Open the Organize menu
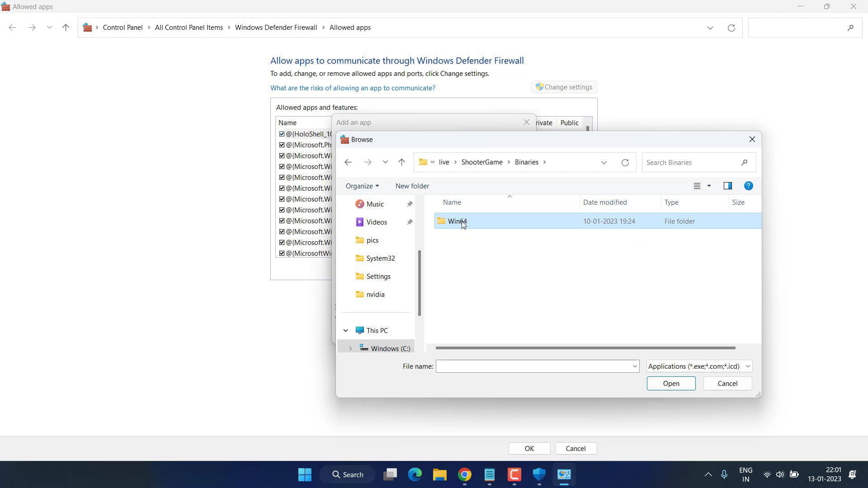This screenshot has height=488, width=868. [362, 186]
